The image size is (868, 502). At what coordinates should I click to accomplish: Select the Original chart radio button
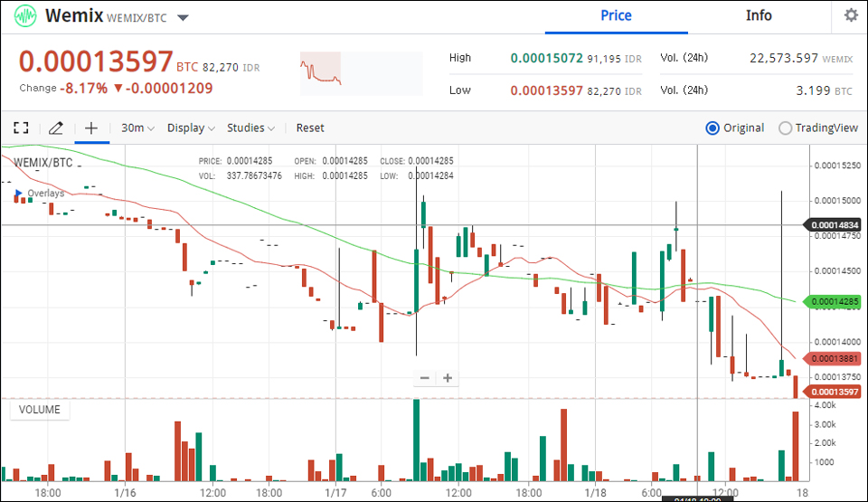[712, 128]
